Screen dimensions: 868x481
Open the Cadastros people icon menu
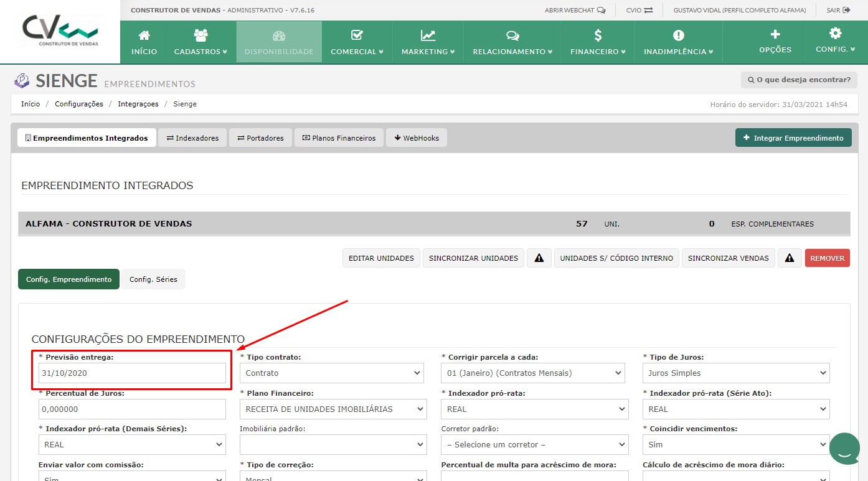click(200, 42)
